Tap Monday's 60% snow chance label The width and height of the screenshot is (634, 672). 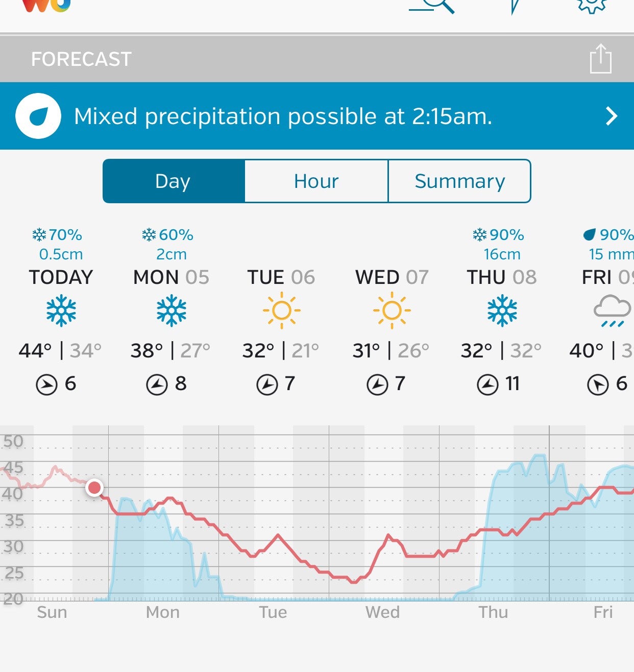pos(168,235)
